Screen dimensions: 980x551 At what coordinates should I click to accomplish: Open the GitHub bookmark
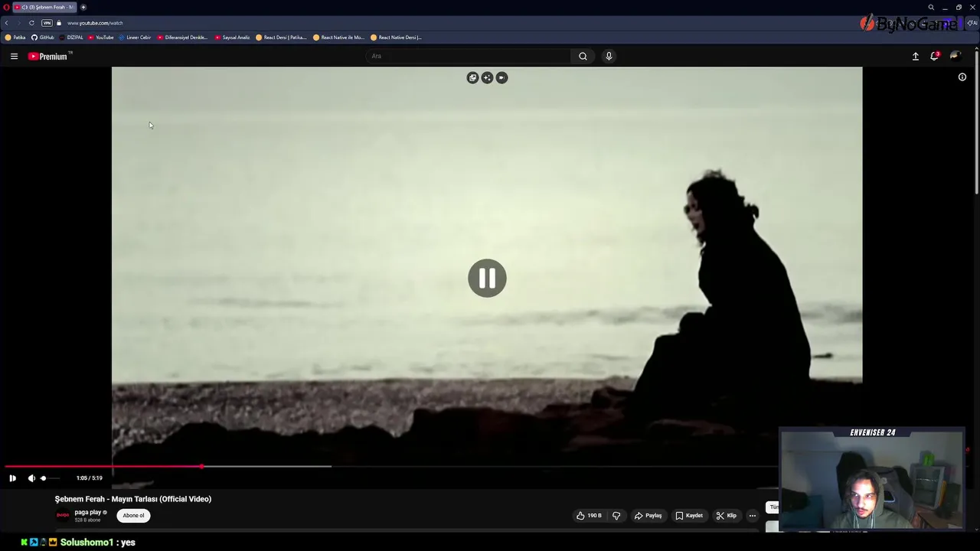[x=43, y=37]
